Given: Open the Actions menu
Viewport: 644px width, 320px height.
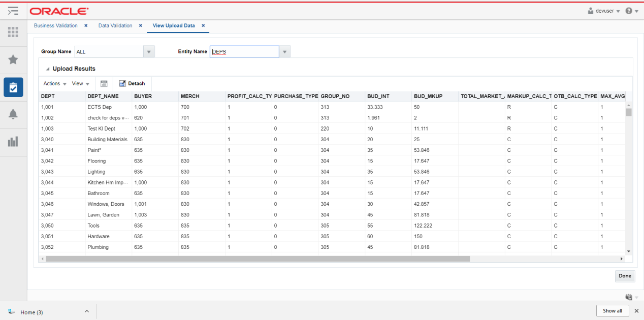Looking at the screenshot, I should pyautogui.click(x=55, y=84).
